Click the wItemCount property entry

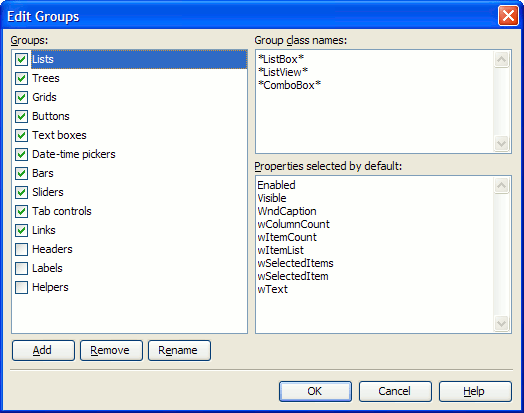coord(287,237)
